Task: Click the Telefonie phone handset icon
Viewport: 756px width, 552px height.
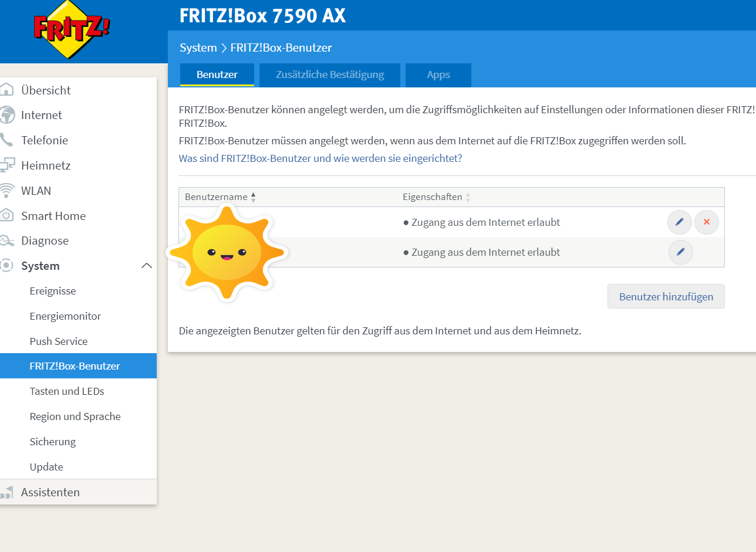Action: point(5,140)
